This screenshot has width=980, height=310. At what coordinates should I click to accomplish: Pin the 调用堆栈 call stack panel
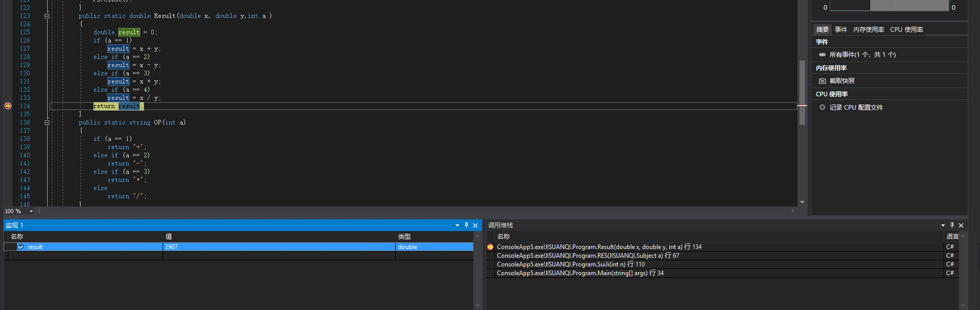tap(952, 225)
